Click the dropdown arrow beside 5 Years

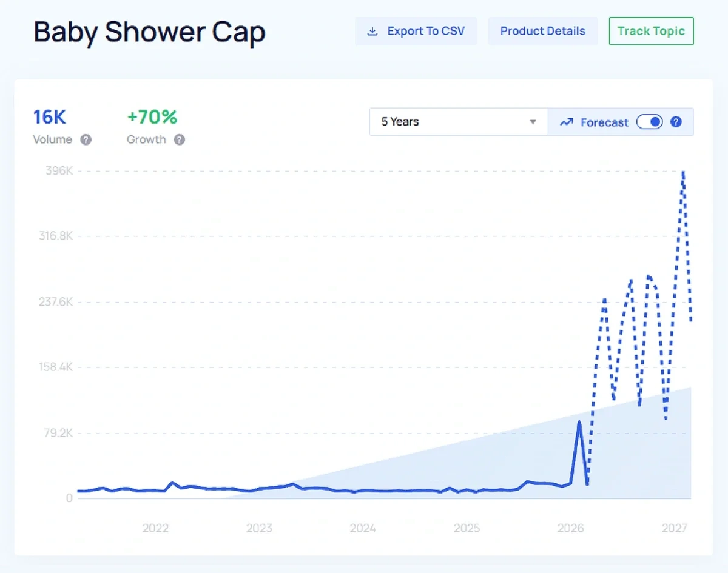click(x=533, y=122)
